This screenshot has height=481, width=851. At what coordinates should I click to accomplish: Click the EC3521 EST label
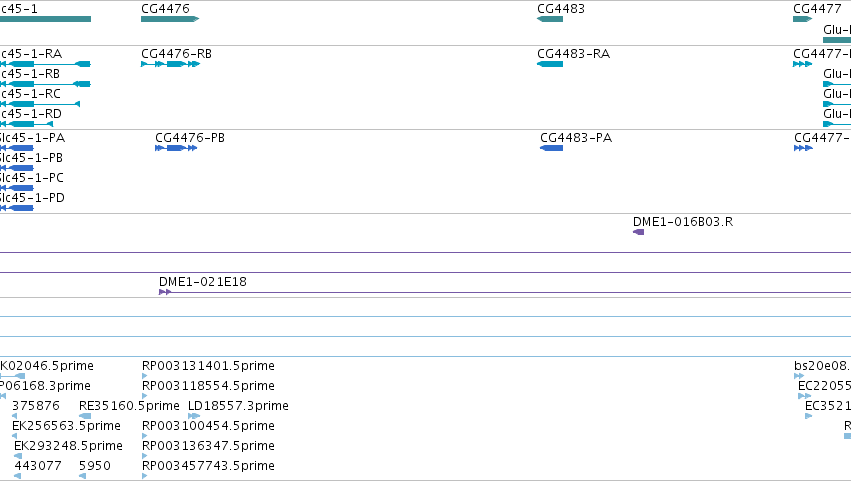pyautogui.click(x=828, y=406)
